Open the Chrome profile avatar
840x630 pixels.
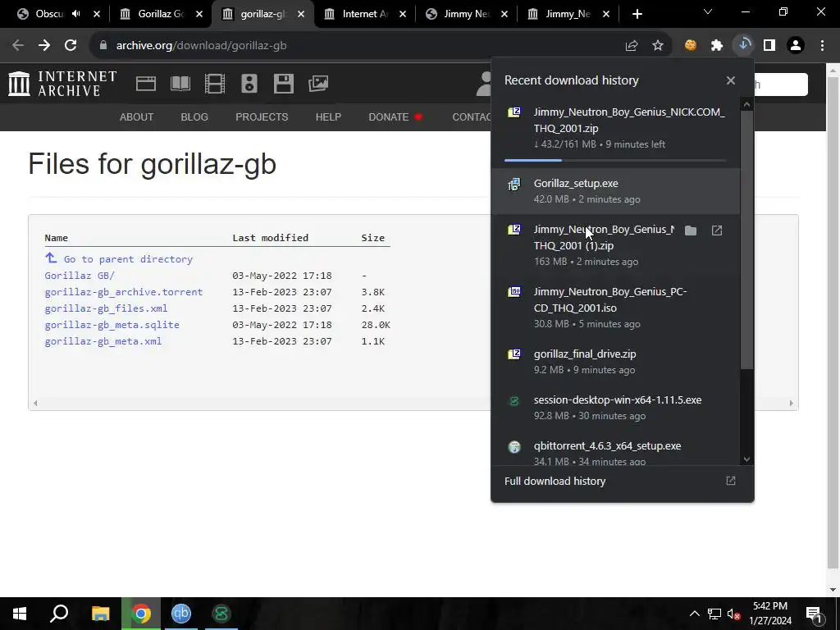tap(796, 46)
